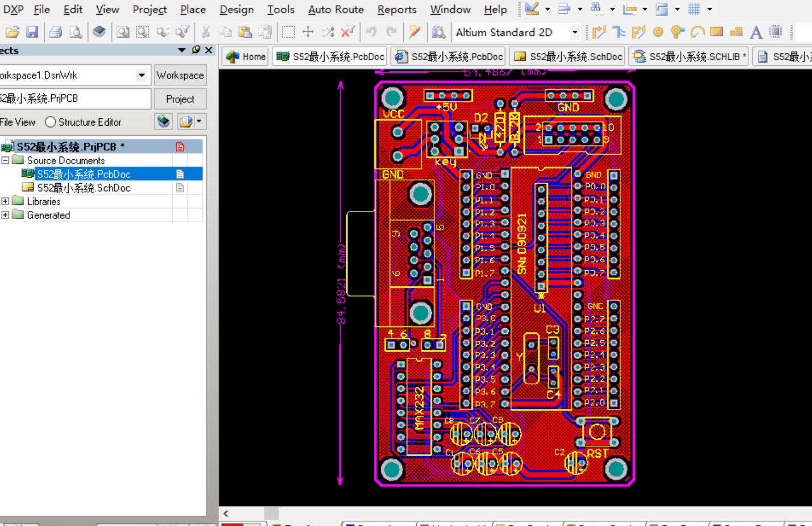Click the horizontal scrollbar left arrow
812x526 pixels.
click(x=226, y=513)
